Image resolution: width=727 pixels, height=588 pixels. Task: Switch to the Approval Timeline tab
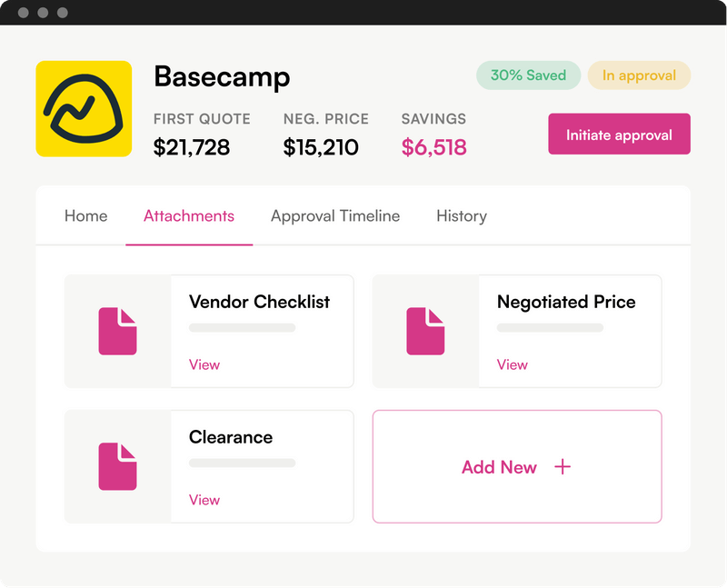tap(335, 216)
